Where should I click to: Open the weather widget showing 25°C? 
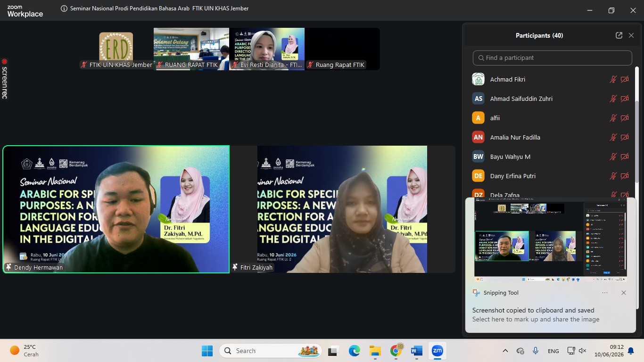coord(25,351)
